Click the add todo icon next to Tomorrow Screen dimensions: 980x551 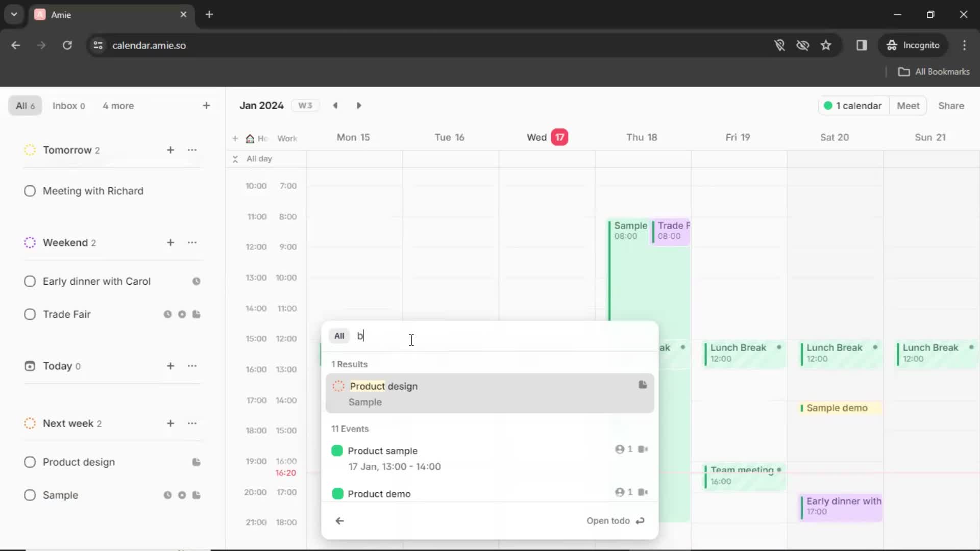click(170, 149)
